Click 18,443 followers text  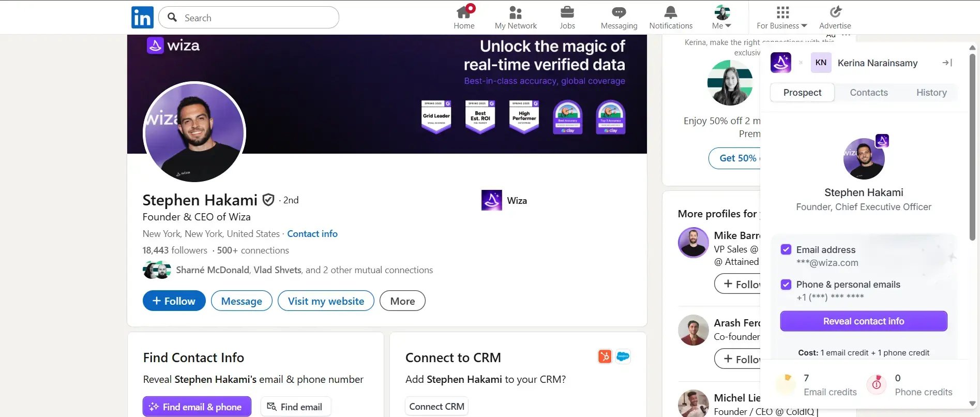pyautogui.click(x=175, y=250)
